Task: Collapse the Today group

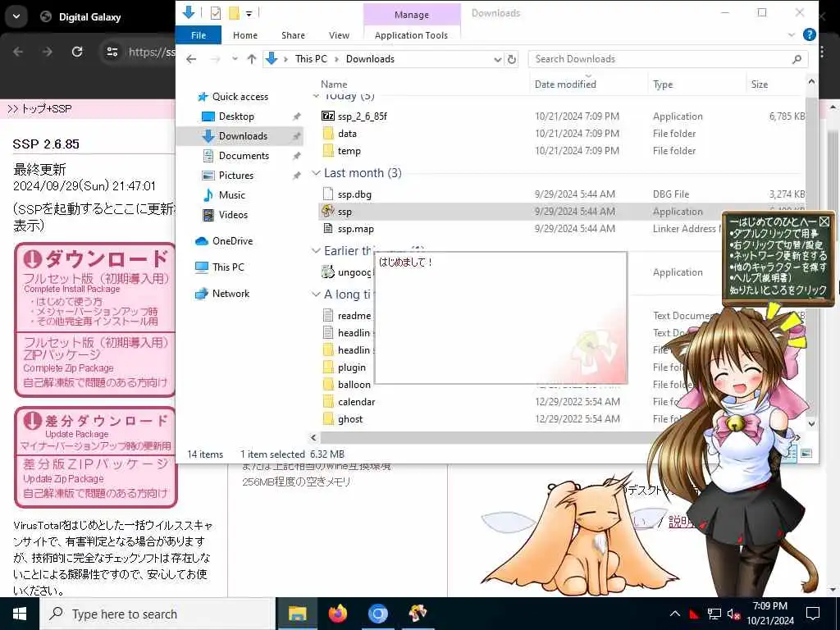Action: pyautogui.click(x=316, y=96)
